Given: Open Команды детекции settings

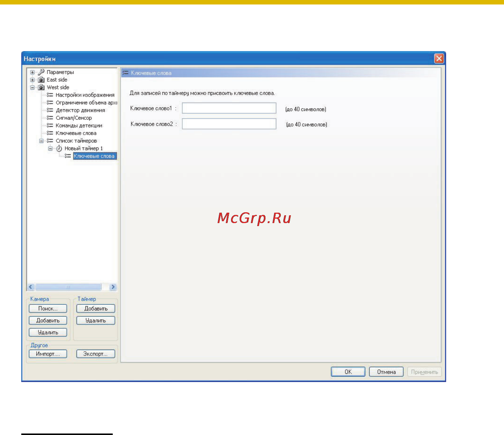Looking at the screenshot, I should click(79, 126).
